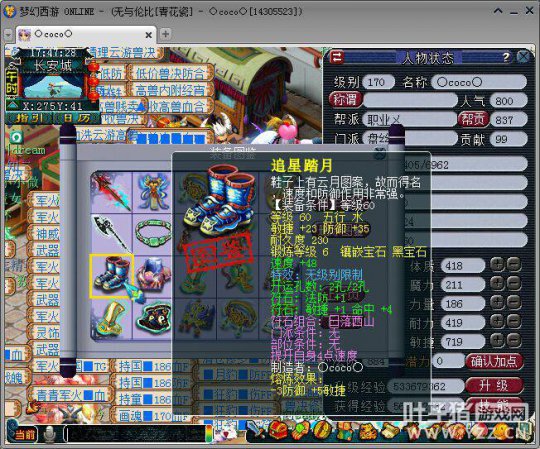Open help with the ? icon in 人物状态
This screenshot has width=540, height=449.
(506, 57)
